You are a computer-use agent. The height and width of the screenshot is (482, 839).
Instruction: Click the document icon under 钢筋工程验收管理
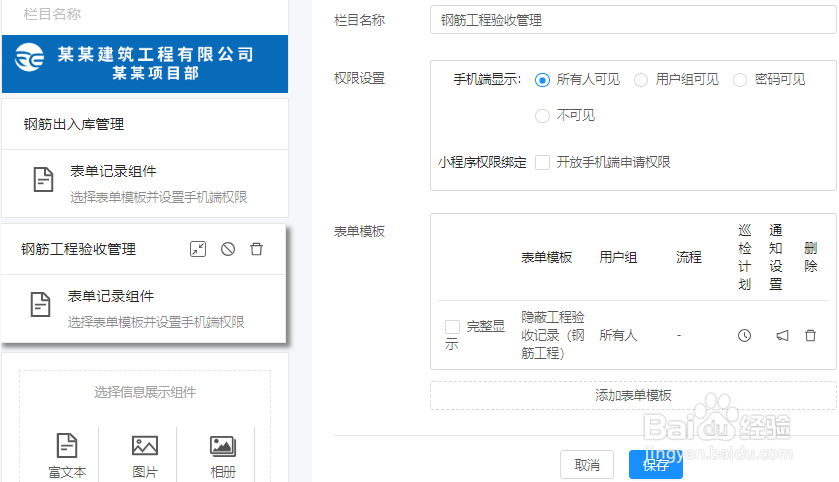41,304
